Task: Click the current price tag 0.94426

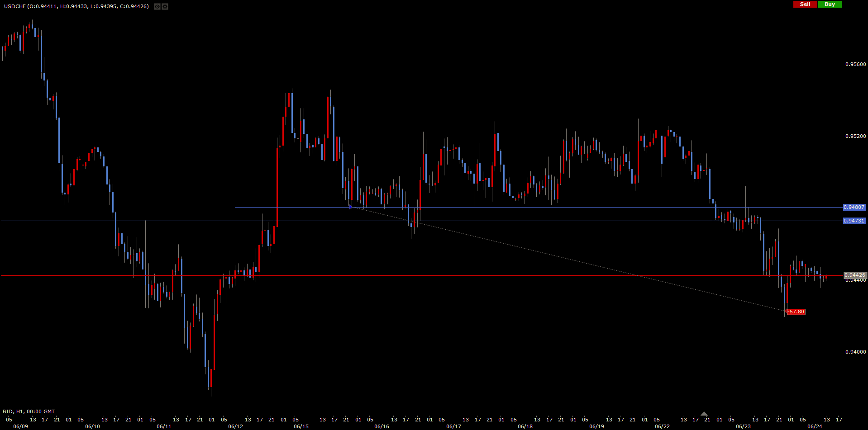Action: pos(855,275)
